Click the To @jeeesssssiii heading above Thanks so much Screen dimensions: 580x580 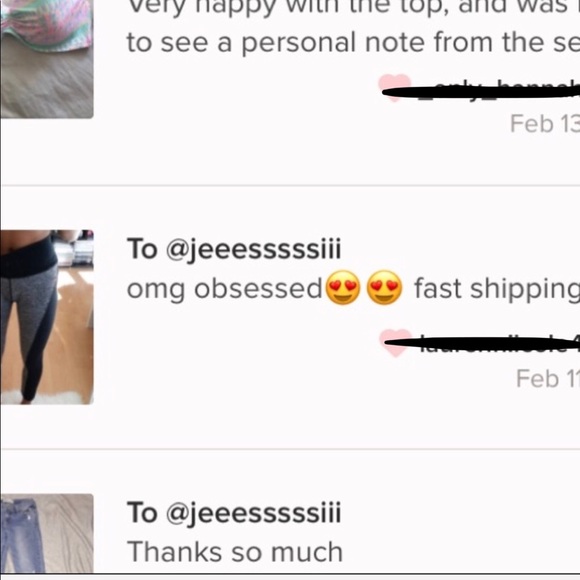point(234,513)
